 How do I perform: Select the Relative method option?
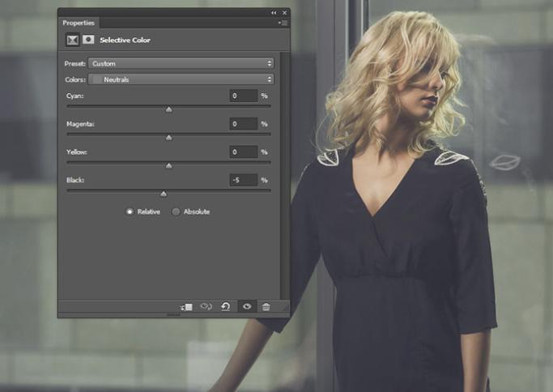click(130, 211)
